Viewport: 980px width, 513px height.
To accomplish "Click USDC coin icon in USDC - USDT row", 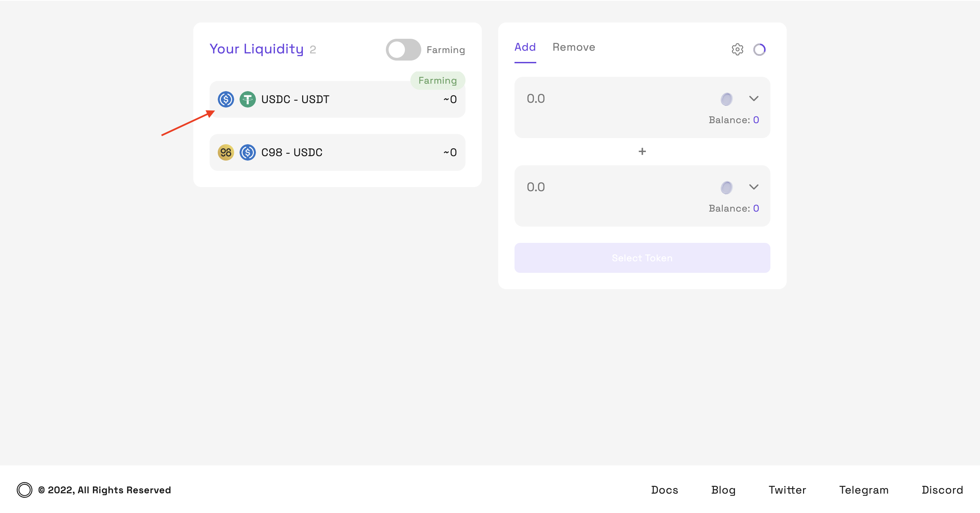I will [226, 99].
